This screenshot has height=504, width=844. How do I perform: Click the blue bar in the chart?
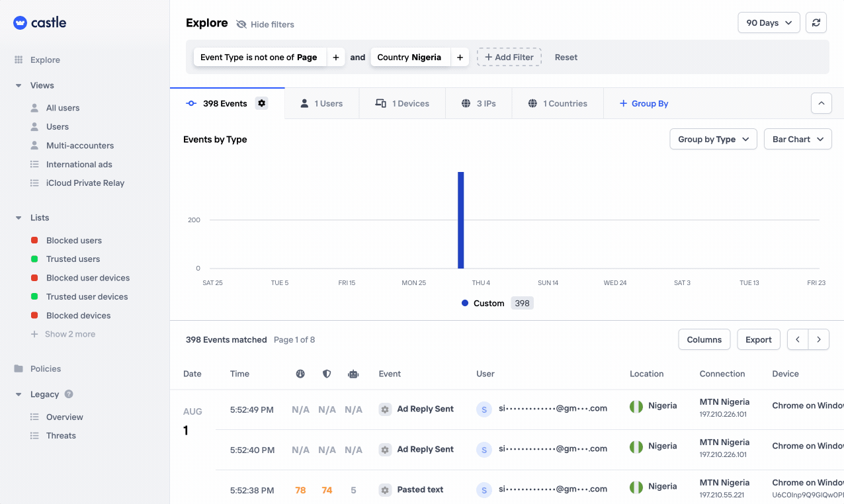coord(461,220)
